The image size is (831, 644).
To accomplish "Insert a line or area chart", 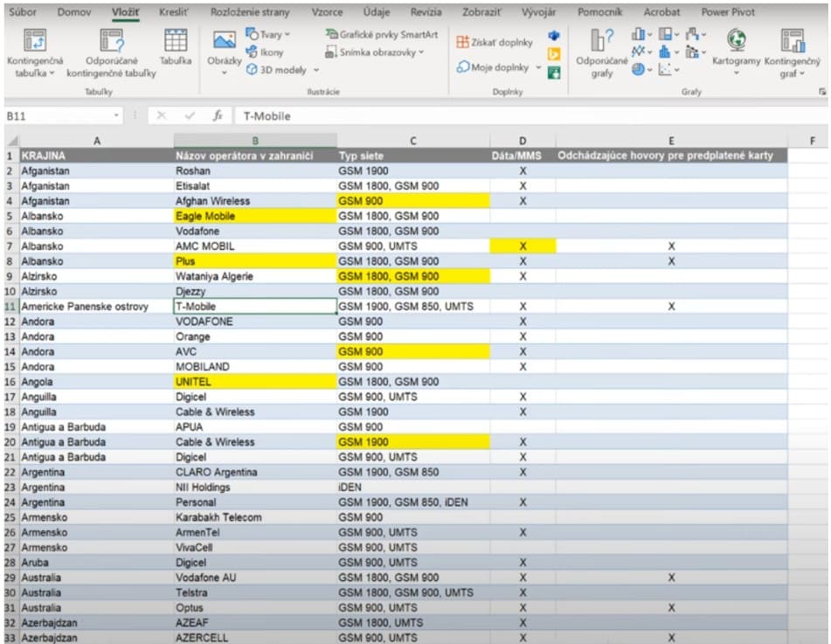I will tap(641, 52).
